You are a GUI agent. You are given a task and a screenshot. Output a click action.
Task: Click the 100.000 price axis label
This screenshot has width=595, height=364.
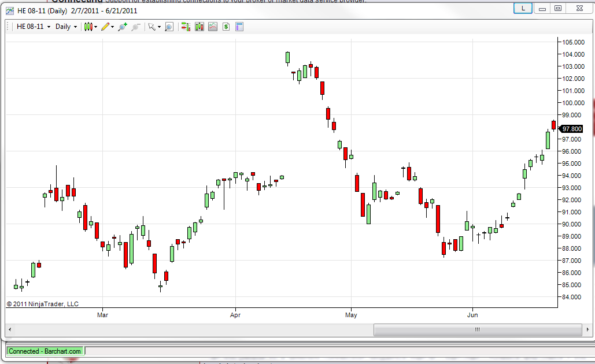click(574, 103)
